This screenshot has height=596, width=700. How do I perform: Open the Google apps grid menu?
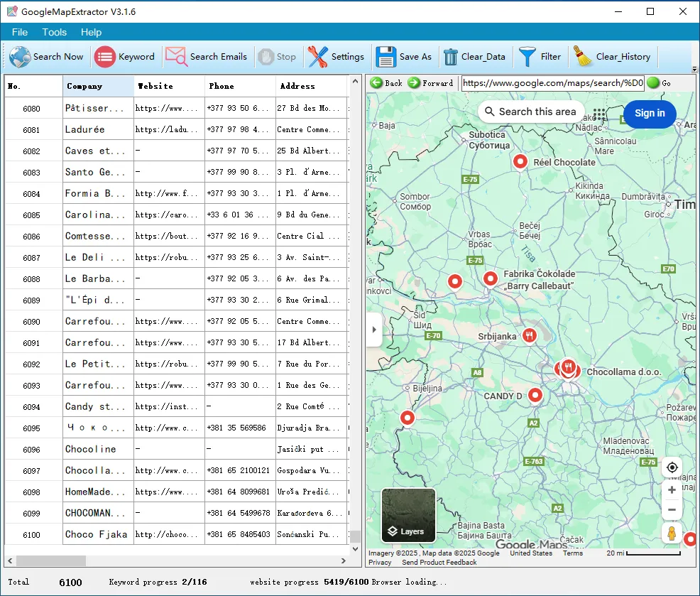pos(598,114)
